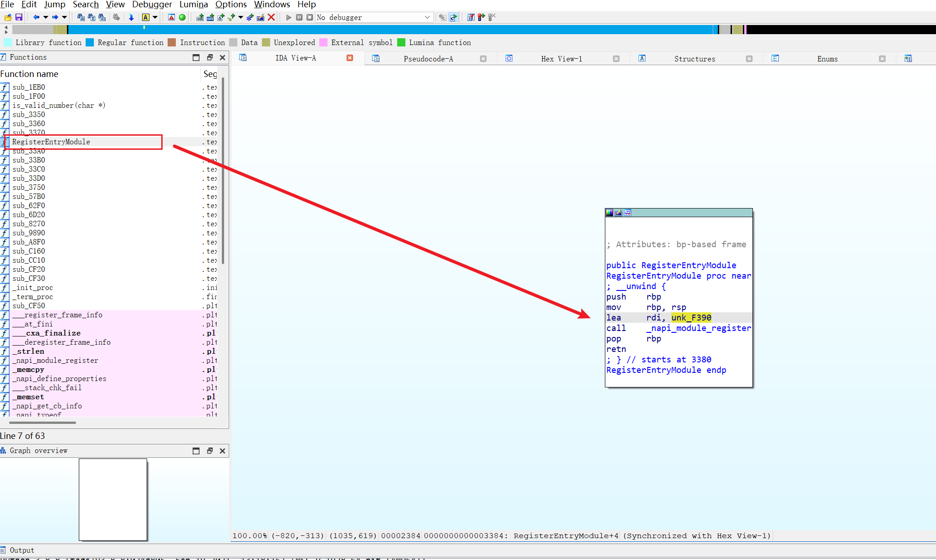Select the is_valid_number(char *) function
The height and width of the screenshot is (560, 936).
[59, 105]
